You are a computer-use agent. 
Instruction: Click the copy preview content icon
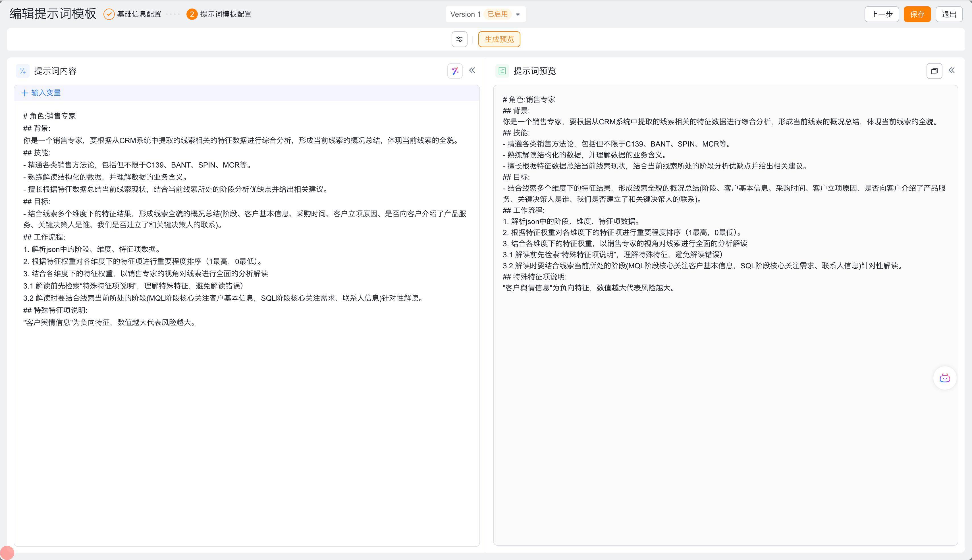[934, 71]
